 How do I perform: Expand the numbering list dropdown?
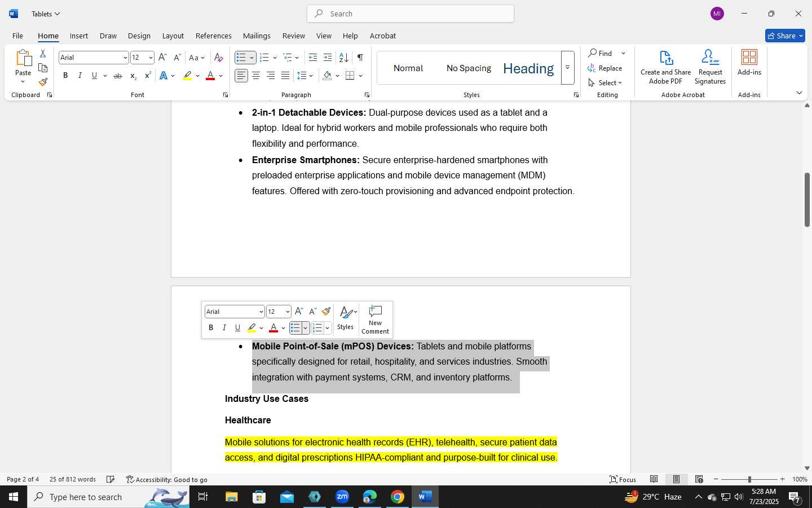point(275,58)
